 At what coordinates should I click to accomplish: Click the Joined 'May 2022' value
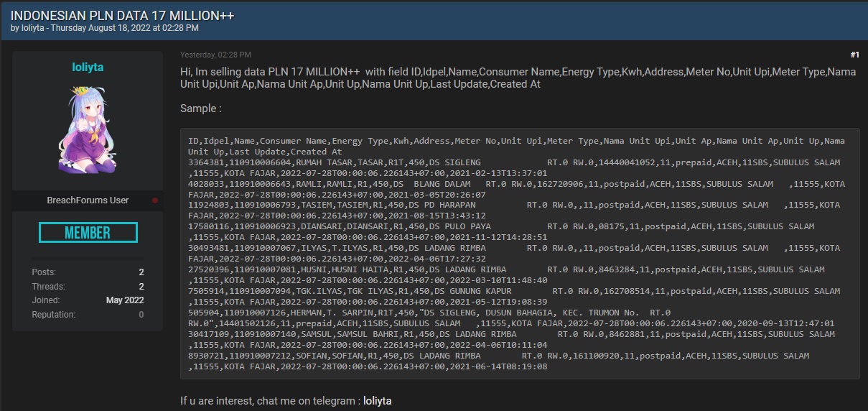click(x=125, y=300)
